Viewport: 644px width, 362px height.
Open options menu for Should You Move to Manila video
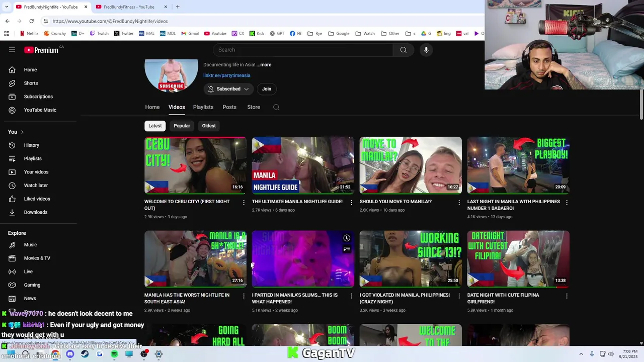pos(459,202)
